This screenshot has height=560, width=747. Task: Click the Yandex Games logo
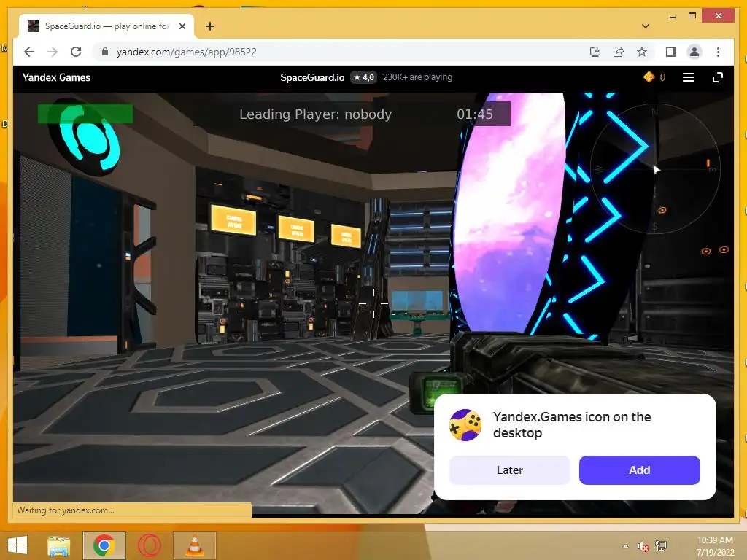[x=56, y=77]
